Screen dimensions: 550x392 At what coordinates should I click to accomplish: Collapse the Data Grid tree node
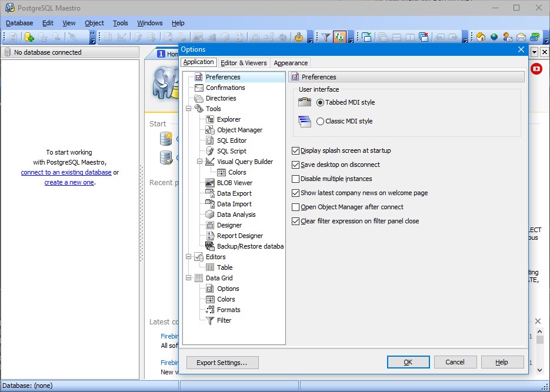click(x=189, y=278)
